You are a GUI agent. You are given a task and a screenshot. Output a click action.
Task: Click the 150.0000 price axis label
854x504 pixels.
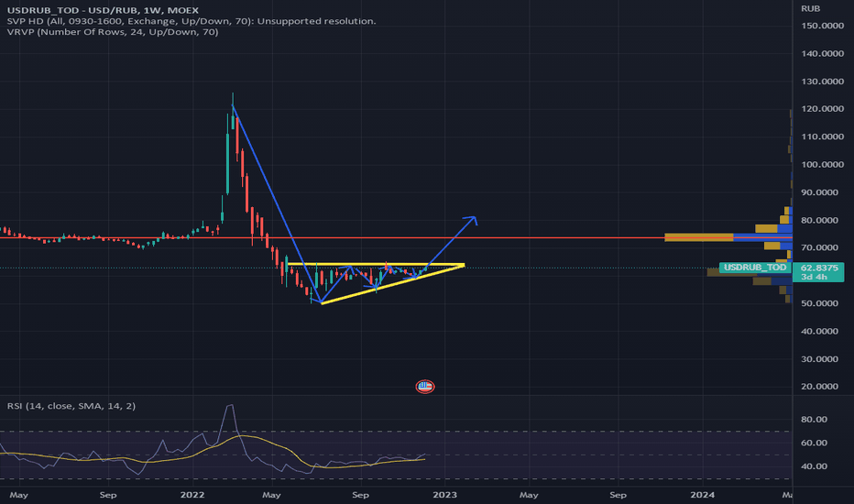(823, 26)
